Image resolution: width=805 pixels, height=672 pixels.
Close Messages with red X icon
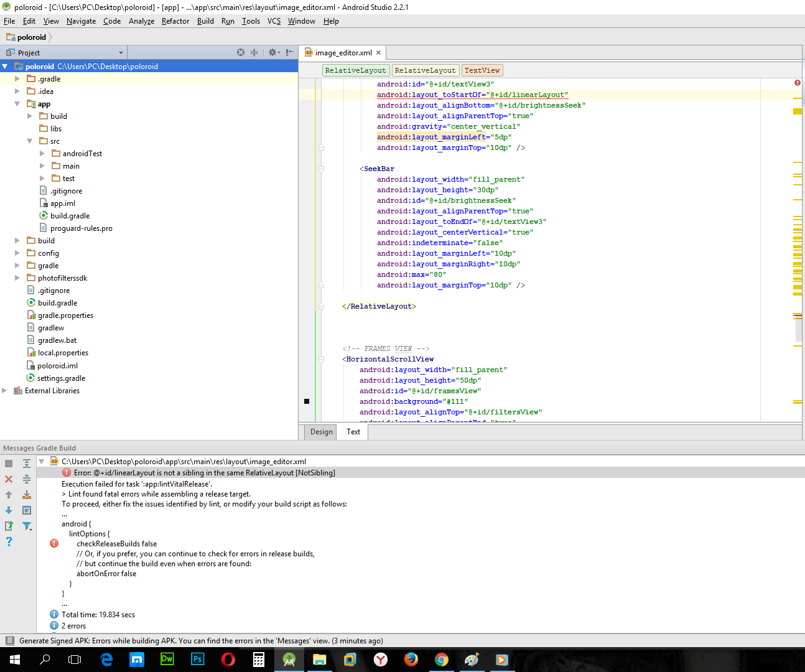(x=9, y=479)
